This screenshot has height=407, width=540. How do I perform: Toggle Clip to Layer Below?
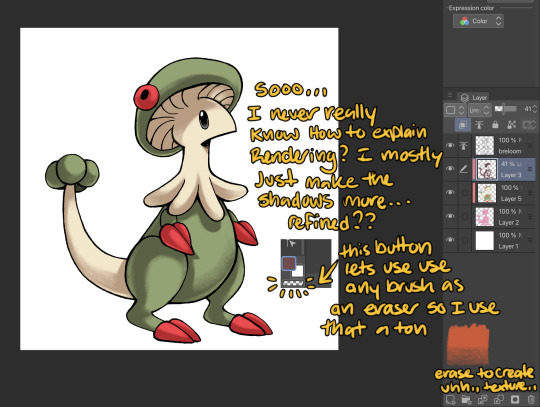click(463, 124)
